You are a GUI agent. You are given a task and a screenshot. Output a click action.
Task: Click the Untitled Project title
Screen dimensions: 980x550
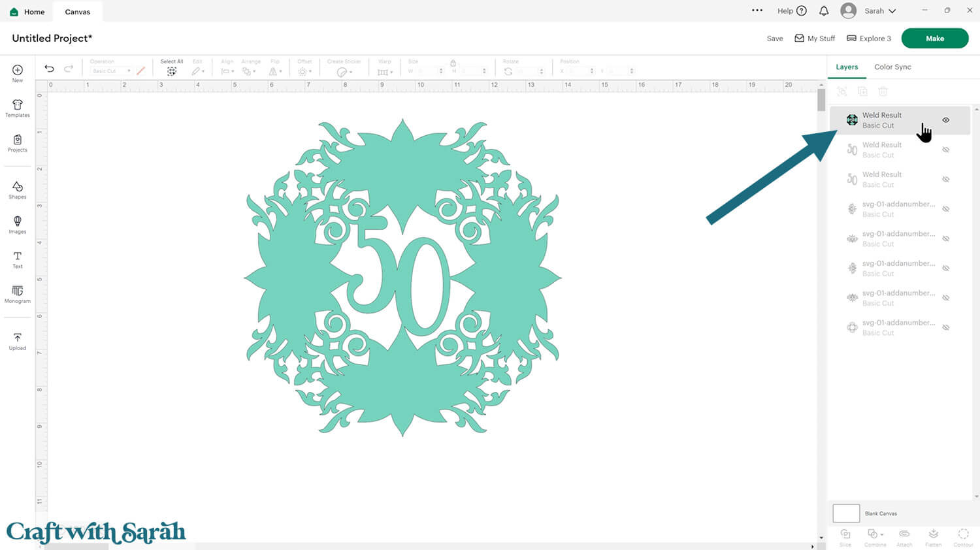coord(52,38)
